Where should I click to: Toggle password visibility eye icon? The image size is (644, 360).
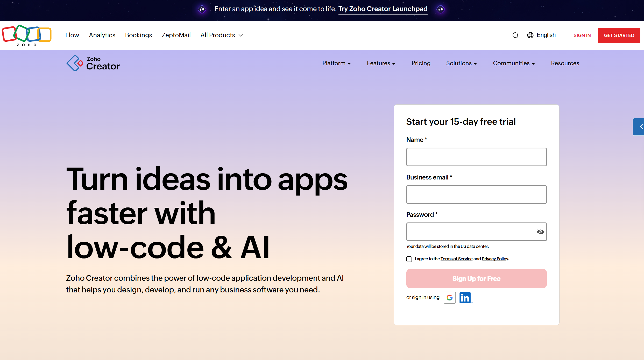coord(540,232)
